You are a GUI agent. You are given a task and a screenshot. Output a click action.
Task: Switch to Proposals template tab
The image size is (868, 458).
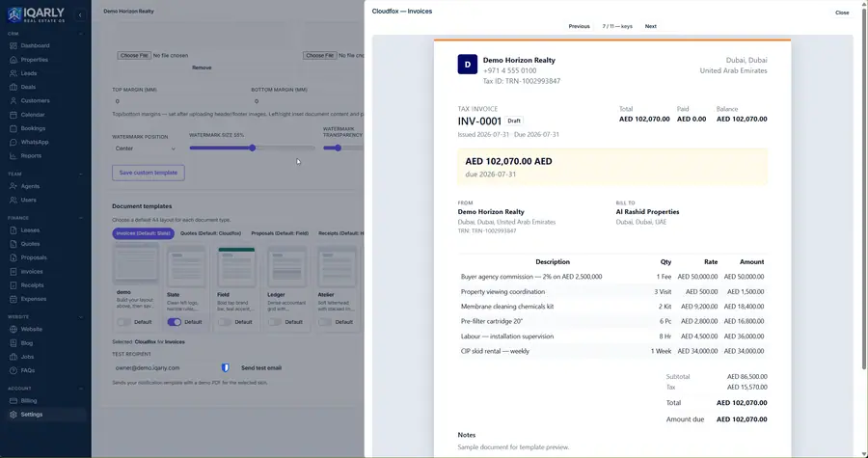pos(280,233)
